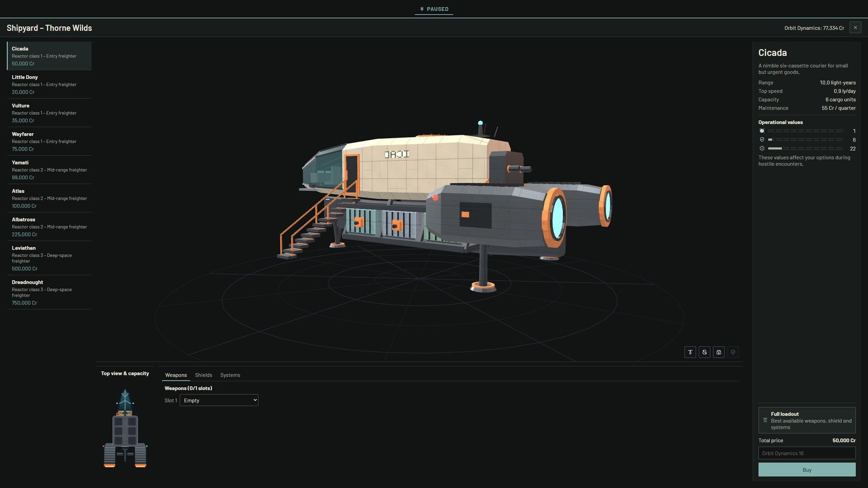Click the ship name field Orbit Dynamics 16
Image resolution: width=868 pixels, height=488 pixels.
807,453
